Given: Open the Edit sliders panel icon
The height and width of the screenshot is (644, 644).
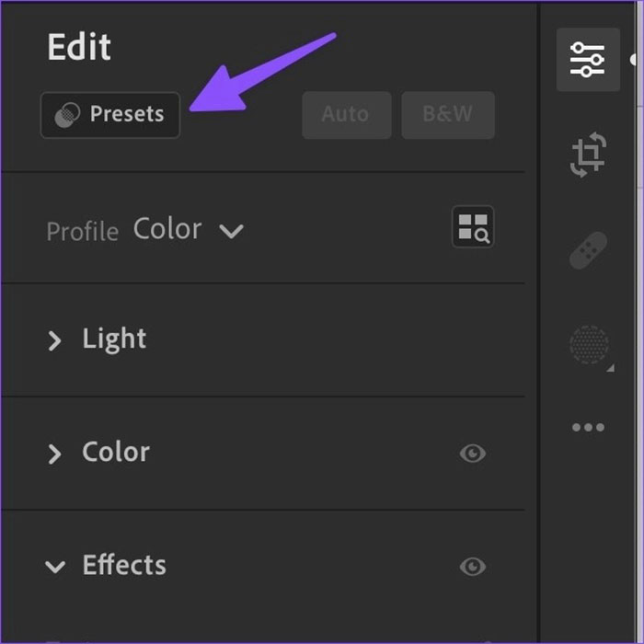Looking at the screenshot, I should (587, 59).
